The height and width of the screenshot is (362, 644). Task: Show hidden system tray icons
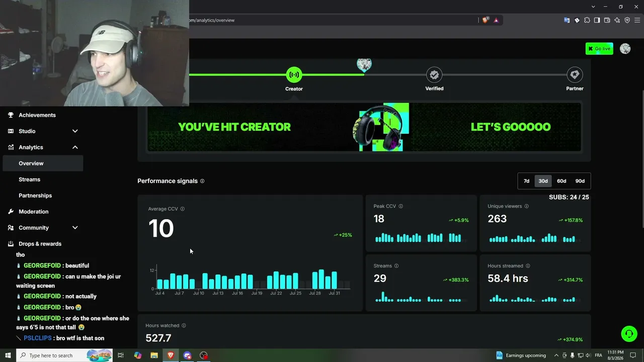pos(556,355)
